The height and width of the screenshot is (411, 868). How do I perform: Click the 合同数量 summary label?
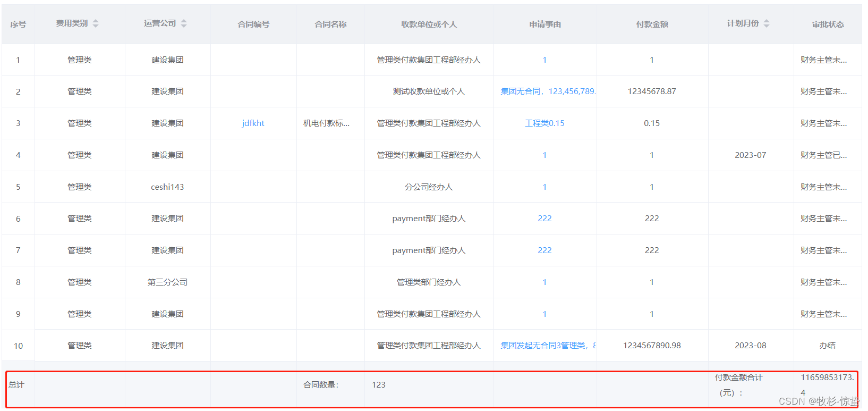pyautogui.click(x=321, y=385)
